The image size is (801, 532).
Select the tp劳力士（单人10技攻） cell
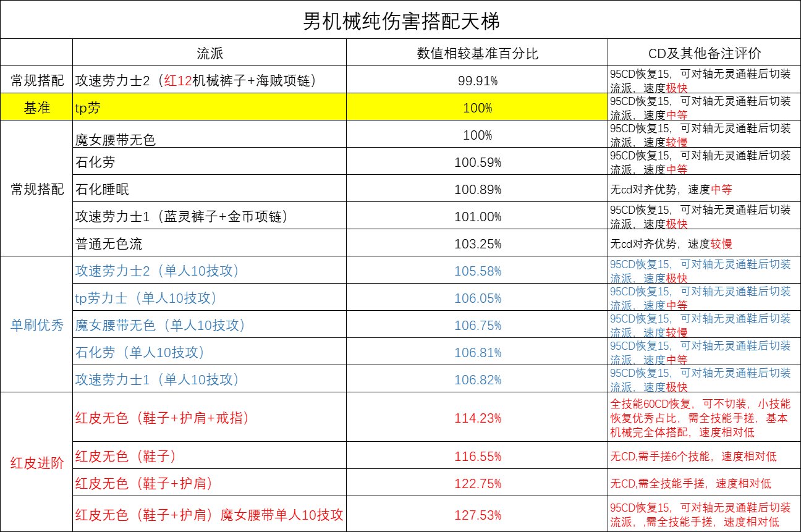pyautogui.click(x=210, y=297)
